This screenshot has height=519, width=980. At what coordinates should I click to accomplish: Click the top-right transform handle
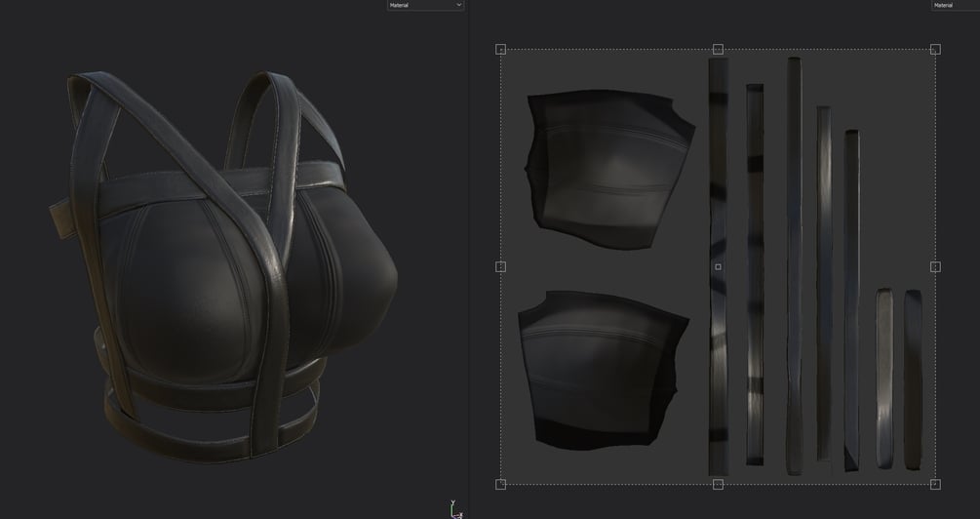click(935, 50)
